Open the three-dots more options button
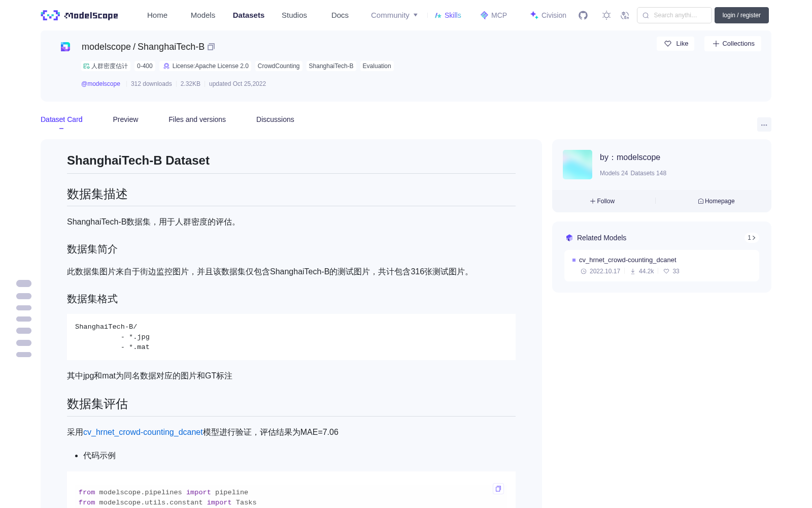The image size is (812, 508). (x=764, y=124)
